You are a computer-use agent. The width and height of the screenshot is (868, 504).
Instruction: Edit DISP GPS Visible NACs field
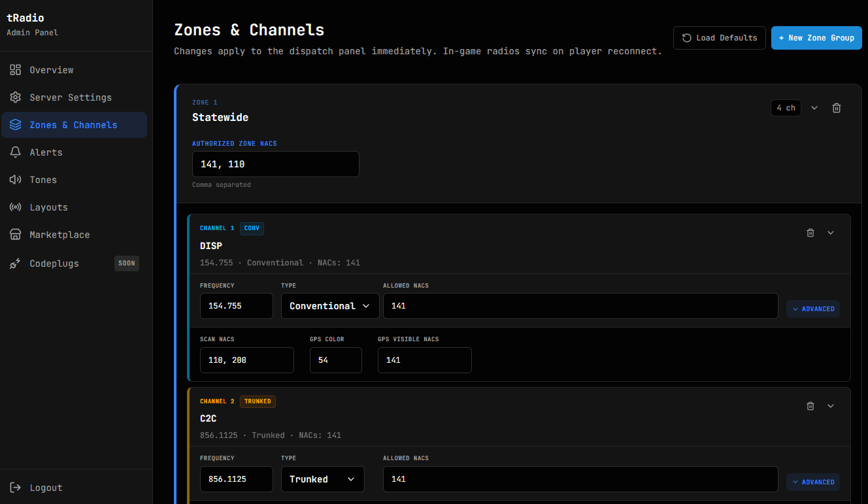click(x=425, y=360)
